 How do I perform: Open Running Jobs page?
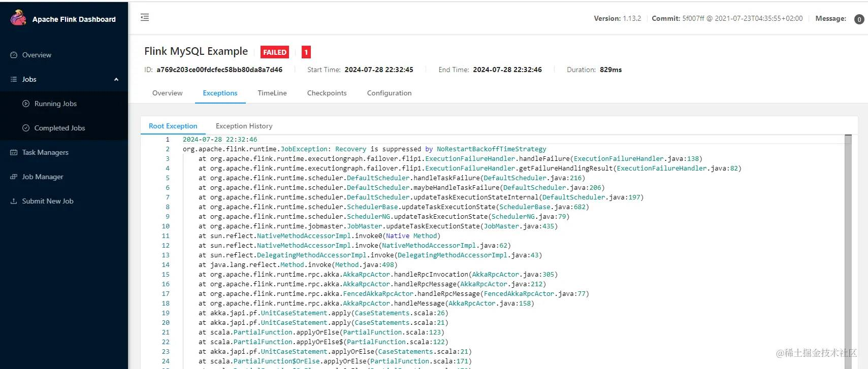click(x=55, y=104)
